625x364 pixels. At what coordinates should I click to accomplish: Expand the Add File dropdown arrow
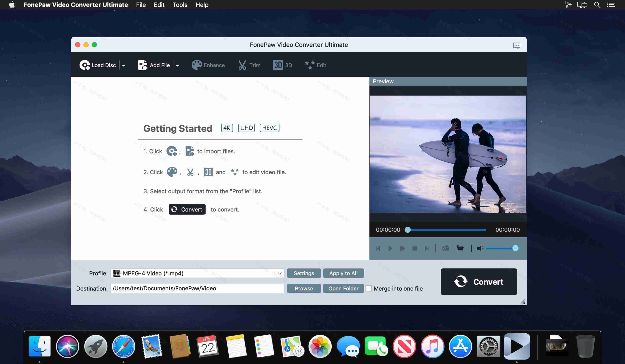178,65
